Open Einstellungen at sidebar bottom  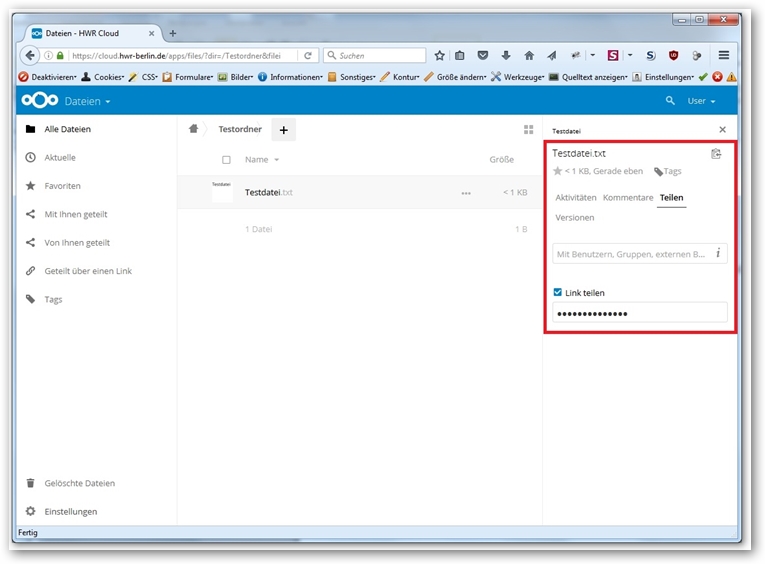coord(70,511)
